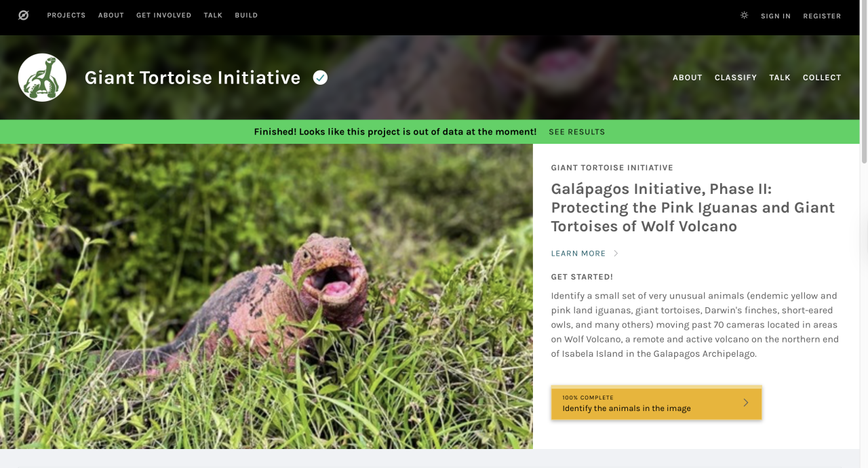Open the Build page
Screen dimensions: 868x468
[246, 15]
